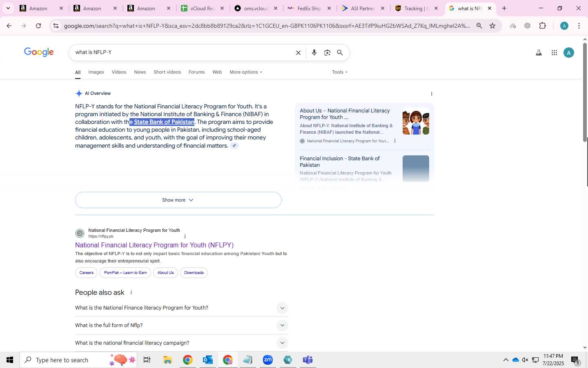Image resolution: width=588 pixels, height=368 pixels.
Task: Expand 'What is the full form of Nflp?'
Action: [181, 325]
